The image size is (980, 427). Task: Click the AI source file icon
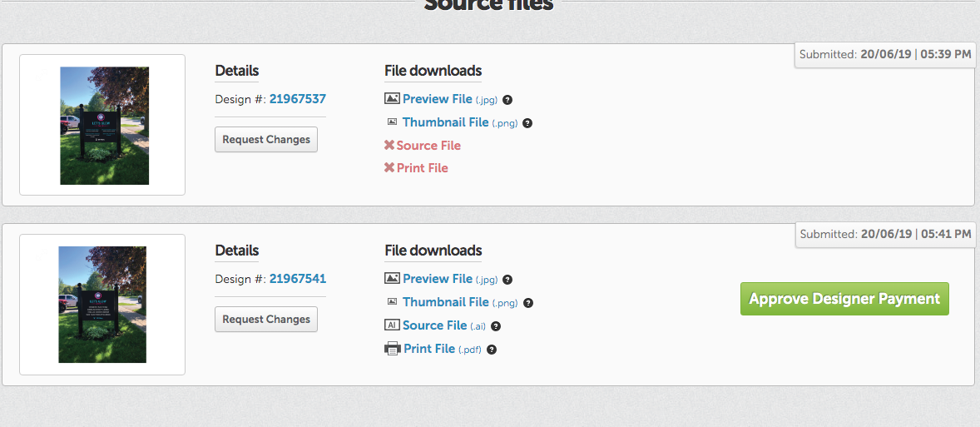[392, 325]
